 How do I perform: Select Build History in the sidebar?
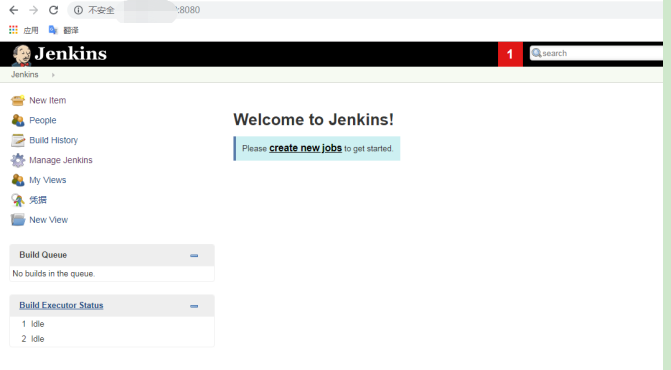53,140
